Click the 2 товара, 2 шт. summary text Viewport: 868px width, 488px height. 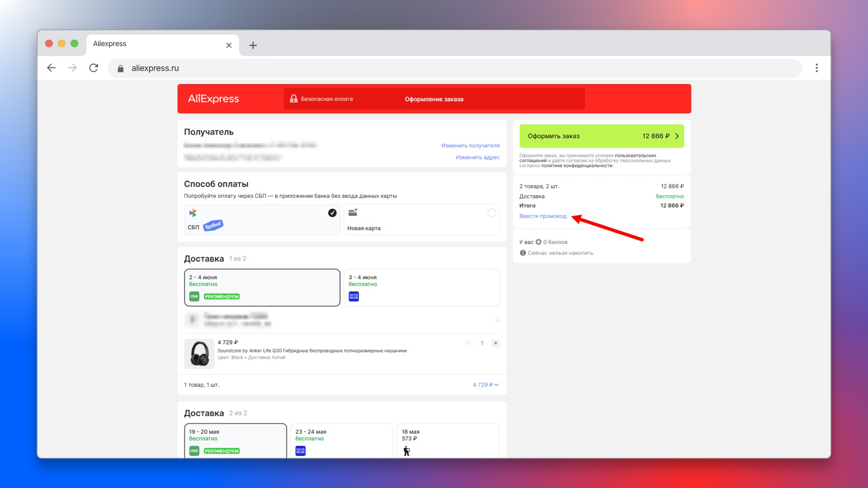click(539, 186)
